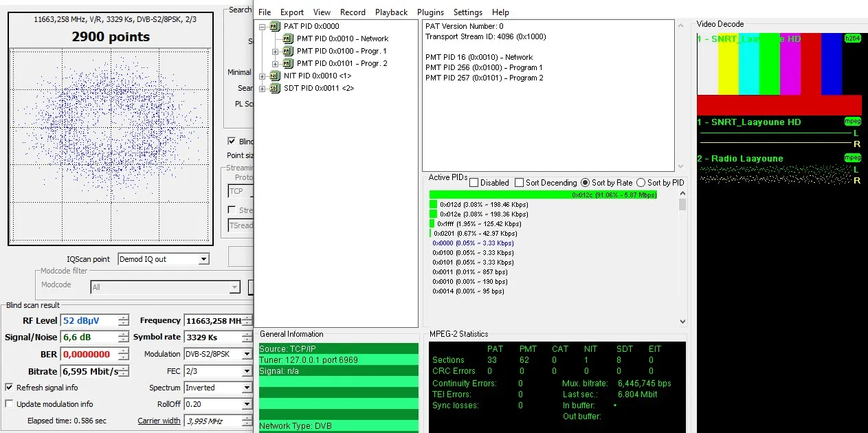The height and width of the screenshot is (433, 868).
Task: Select PID 0x012d bar in Active PIDs
Action: point(434,205)
